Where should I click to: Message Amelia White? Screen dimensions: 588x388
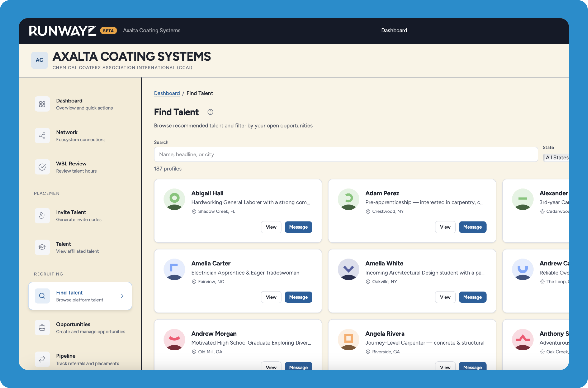point(473,297)
